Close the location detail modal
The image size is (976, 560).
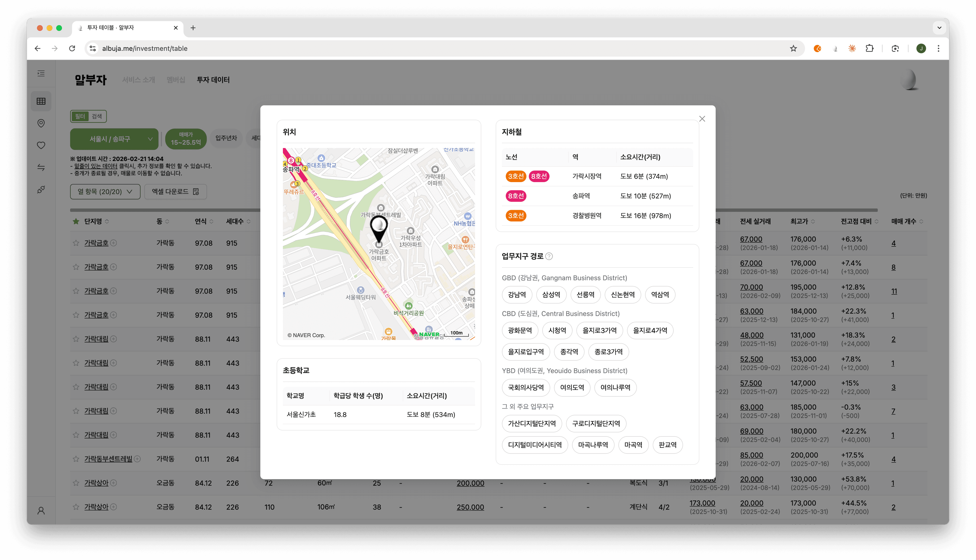tap(702, 119)
